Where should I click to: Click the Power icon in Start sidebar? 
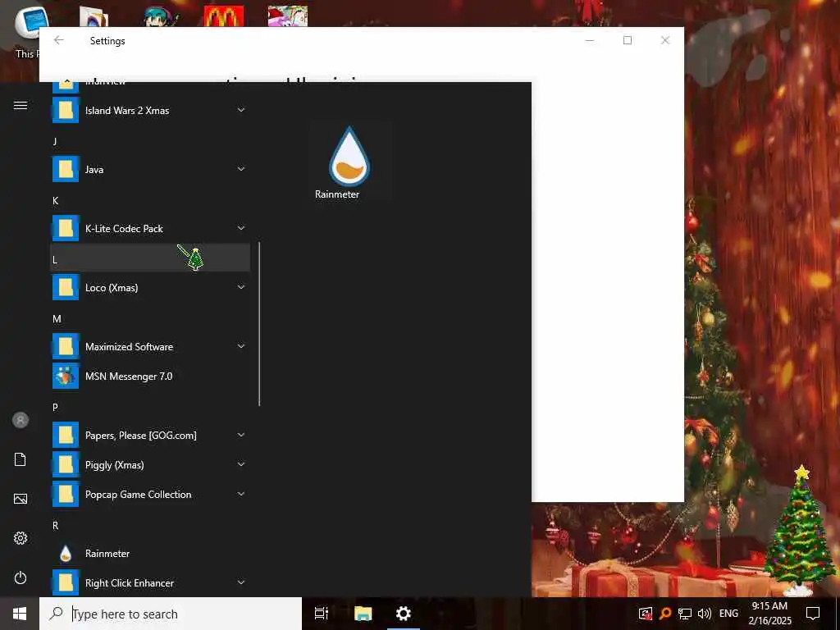pyautogui.click(x=21, y=577)
